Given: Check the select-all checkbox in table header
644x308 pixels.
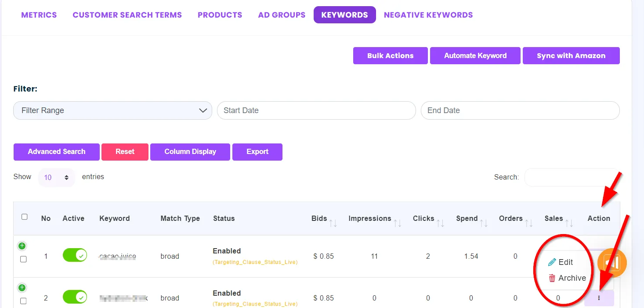Looking at the screenshot, I should tap(25, 217).
